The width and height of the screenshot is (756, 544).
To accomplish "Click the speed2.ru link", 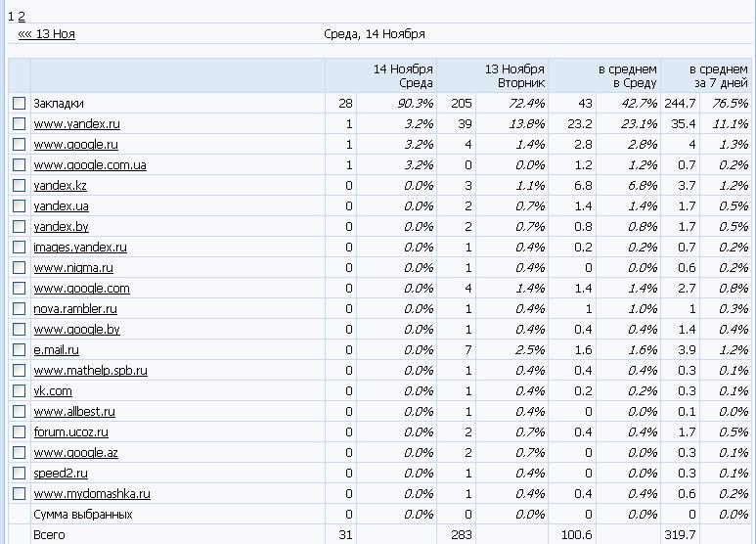I will (x=61, y=474).
